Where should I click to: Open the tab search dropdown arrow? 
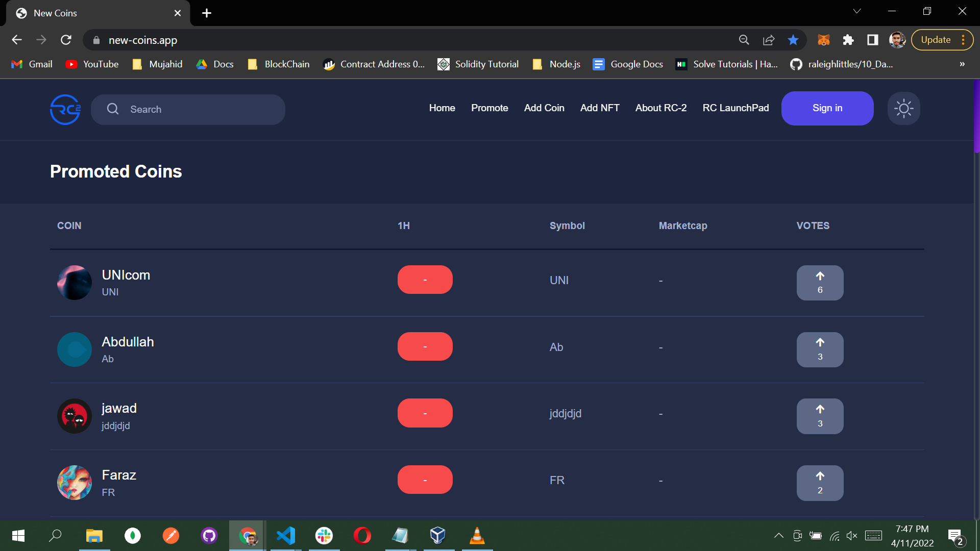(x=856, y=11)
